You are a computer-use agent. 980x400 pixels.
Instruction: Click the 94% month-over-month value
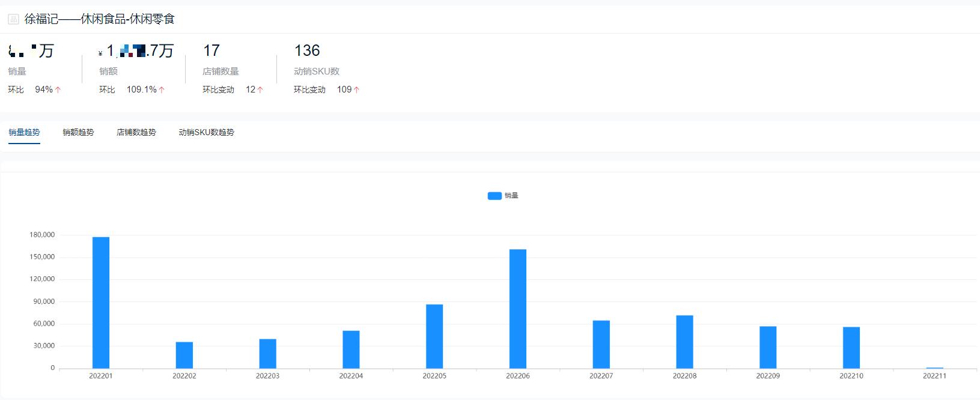coord(44,89)
